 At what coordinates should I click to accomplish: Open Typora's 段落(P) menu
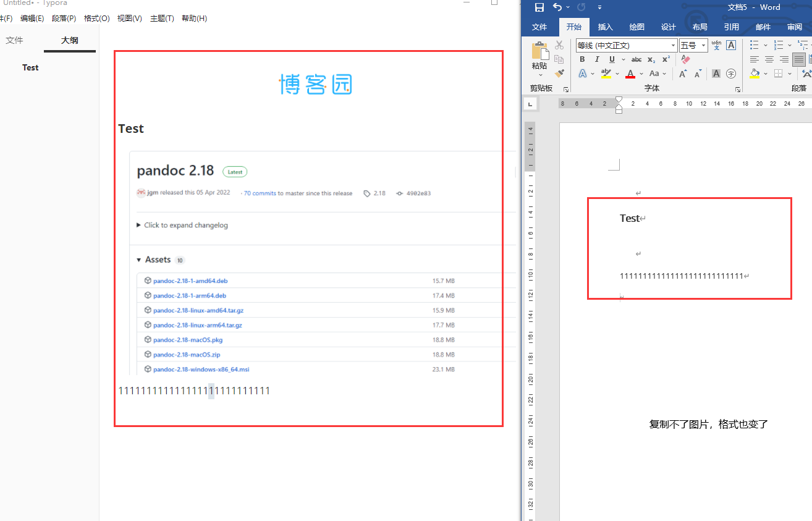coord(64,19)
